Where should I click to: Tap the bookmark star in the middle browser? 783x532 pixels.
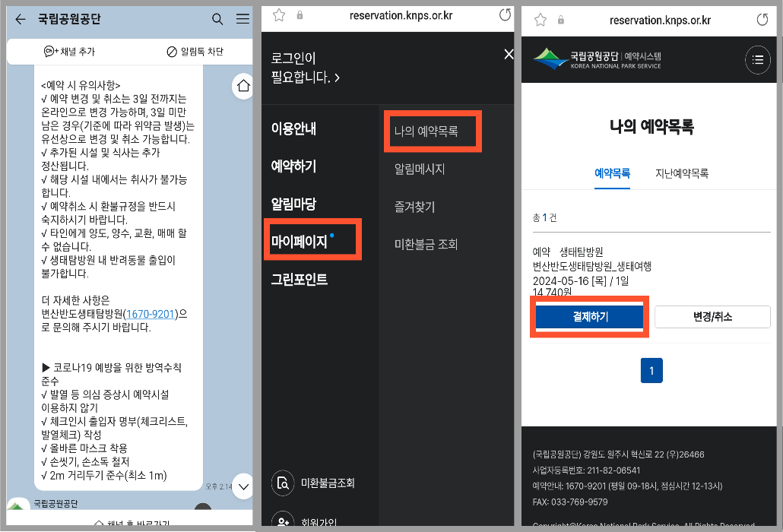point(279,15)
